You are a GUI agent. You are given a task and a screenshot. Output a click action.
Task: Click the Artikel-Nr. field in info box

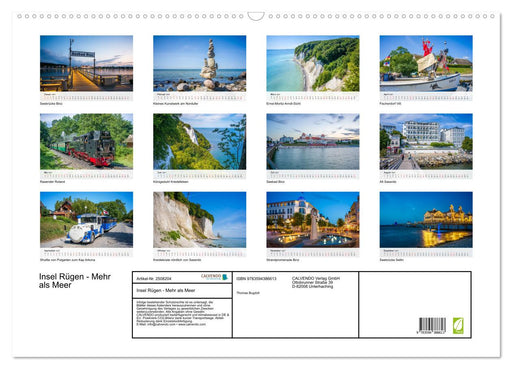(154, 279)
